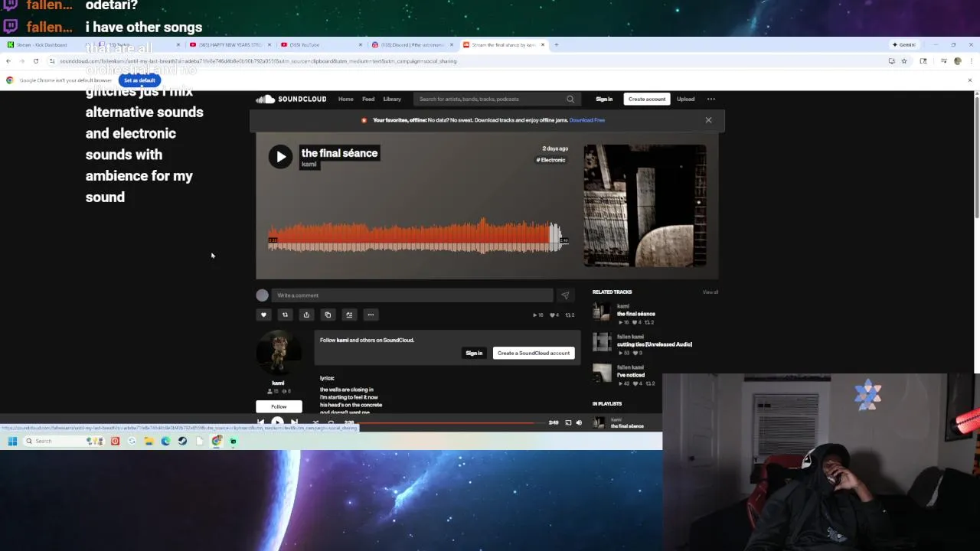Image resolution: width=980 pixels, height=551 pixels.
Task: Go to the Home tab on SoundCloud
Action: [x=346, y=99]
